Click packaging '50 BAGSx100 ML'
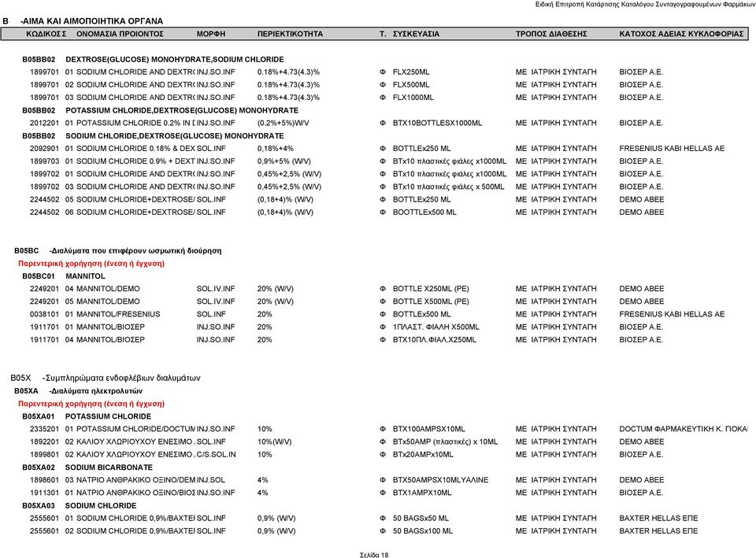Screen dimensions: 756x558 422,531
